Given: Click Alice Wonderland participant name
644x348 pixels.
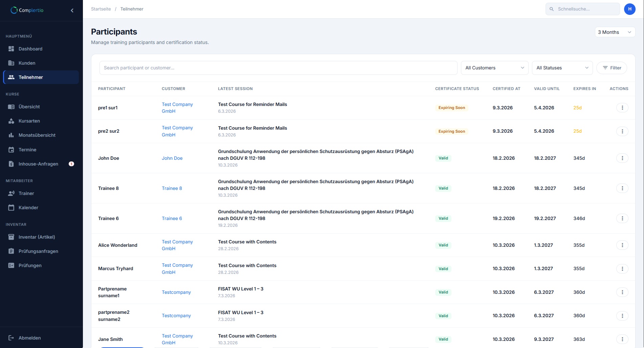Looking at the screenshot, I should click(x=117, y=245).
